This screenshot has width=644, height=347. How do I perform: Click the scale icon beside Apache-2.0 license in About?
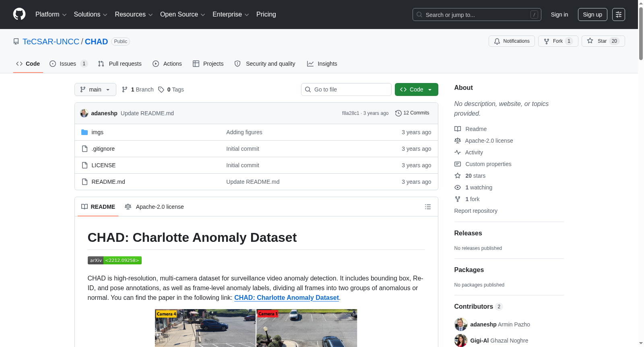pos(458,141)
